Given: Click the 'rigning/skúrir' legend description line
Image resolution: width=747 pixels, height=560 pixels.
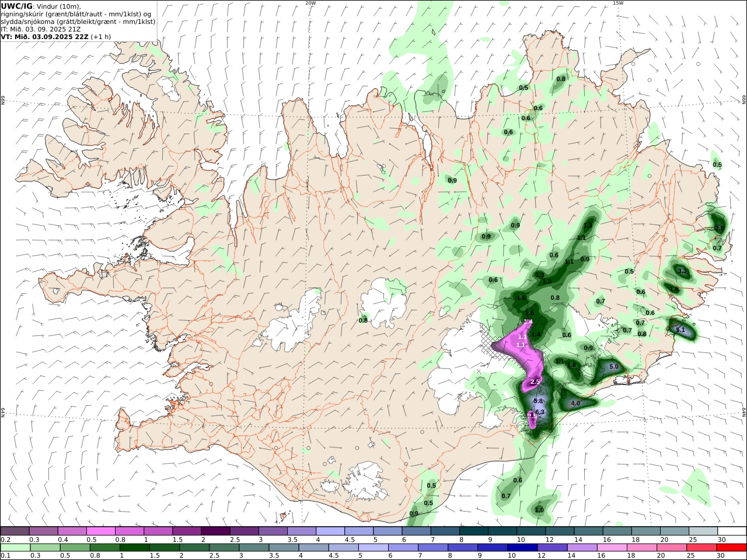Looking at the screenshot, I should click(76, 14).
